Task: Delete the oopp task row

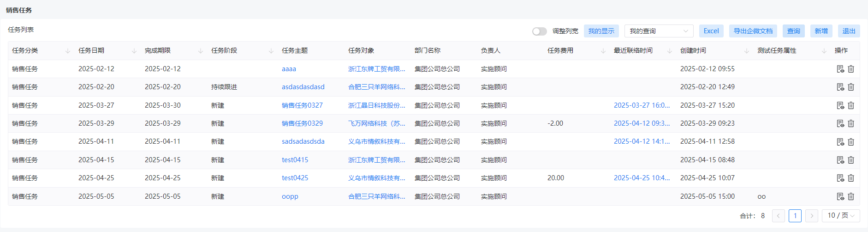Action: click(x=851, y=196)
